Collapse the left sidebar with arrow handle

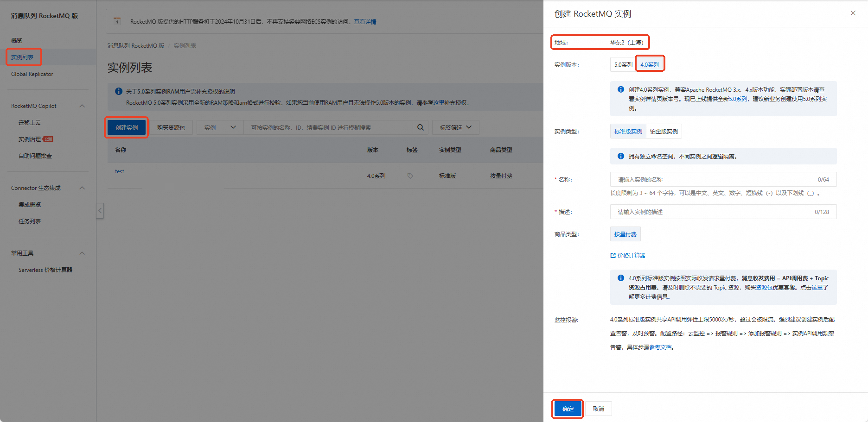pos(100,211)
